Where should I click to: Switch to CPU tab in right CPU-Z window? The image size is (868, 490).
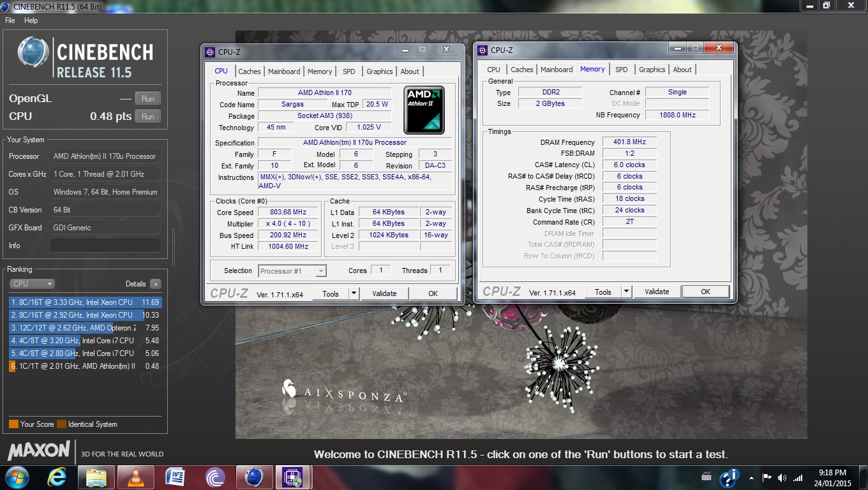pos(493,70)
